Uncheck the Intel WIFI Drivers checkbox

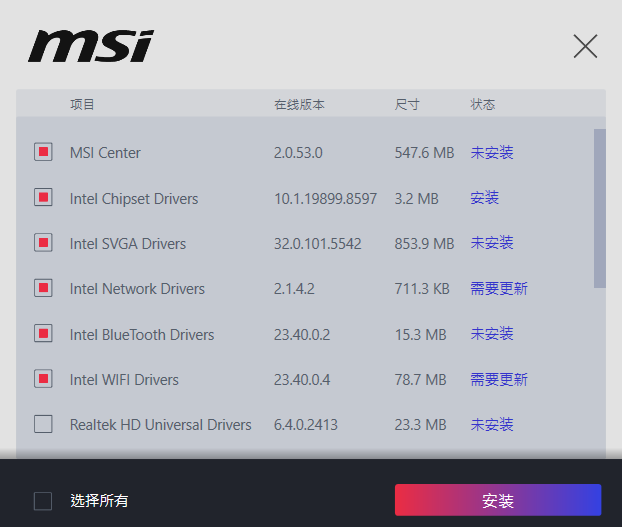[x=43, y=379]
